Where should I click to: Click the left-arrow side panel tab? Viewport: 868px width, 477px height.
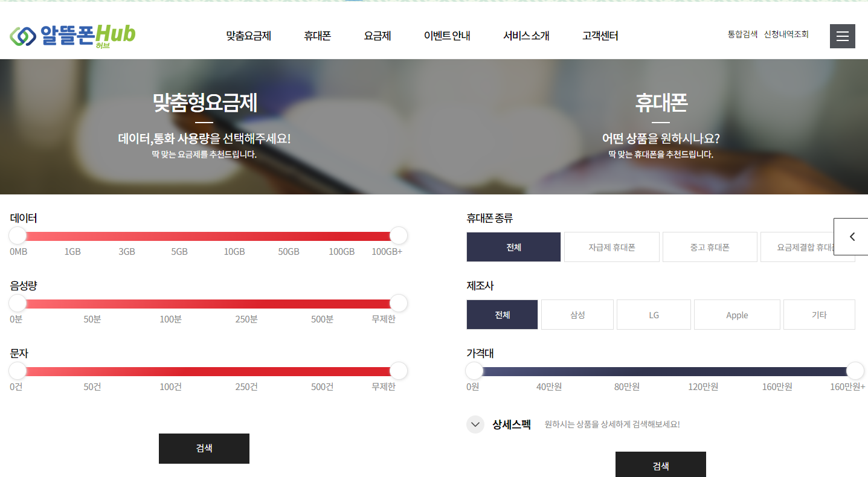tap(852, 237)
